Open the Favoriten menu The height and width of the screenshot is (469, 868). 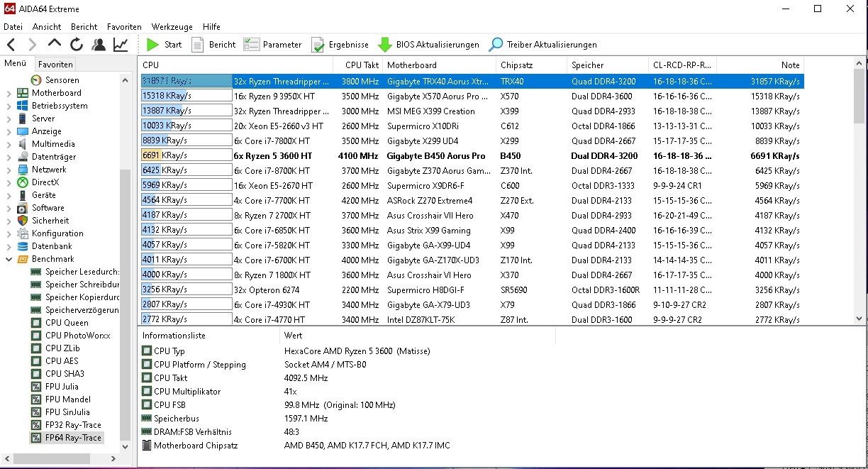point(124,27)
